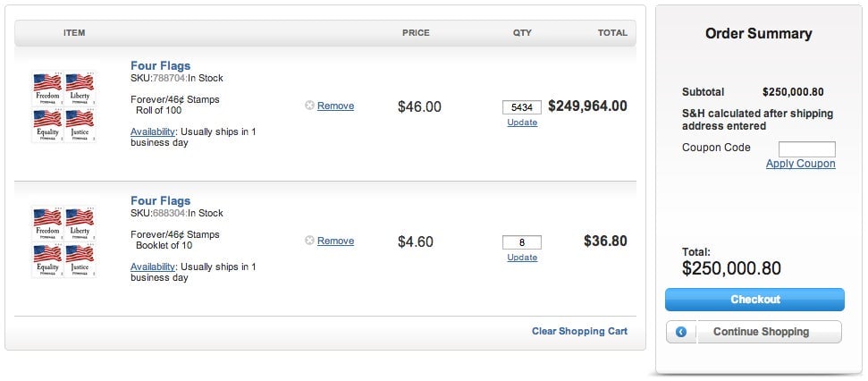Click the Continue Shopping button
This screenshot has height=381, width=868.
[754, 332]
